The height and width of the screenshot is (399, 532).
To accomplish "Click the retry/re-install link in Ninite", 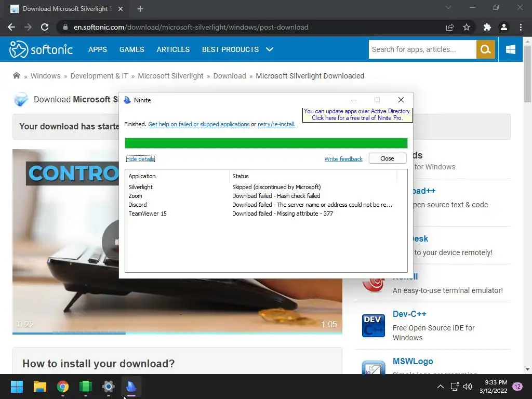I will 276,124.
